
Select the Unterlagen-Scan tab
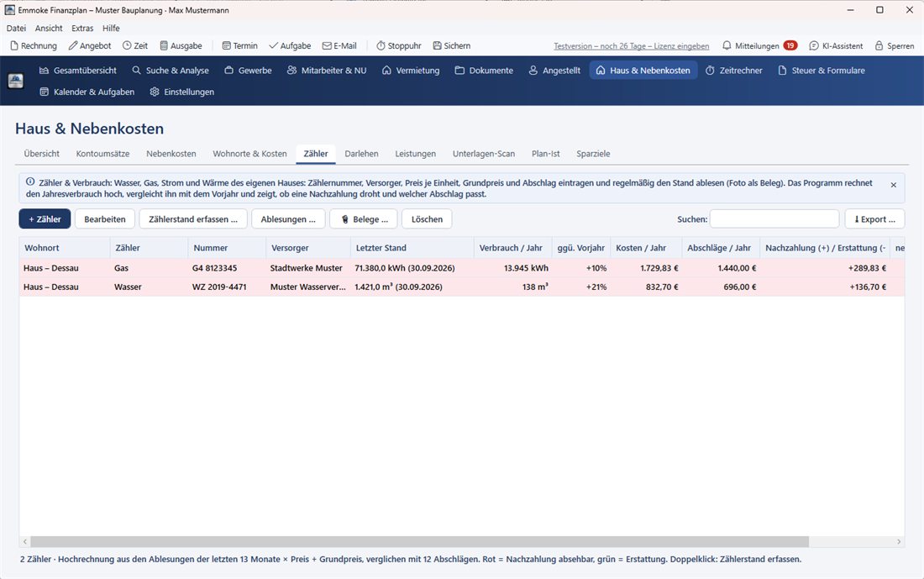click(484, 153)
